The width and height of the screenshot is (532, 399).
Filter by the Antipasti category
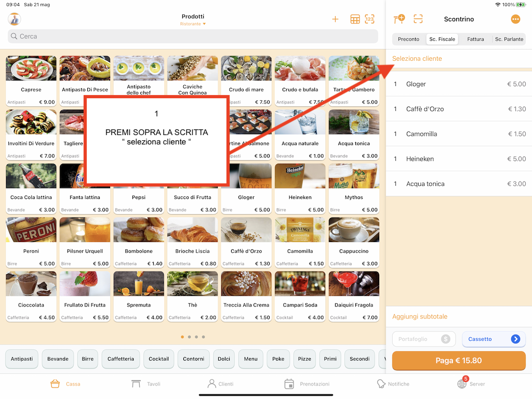(22, 358)
